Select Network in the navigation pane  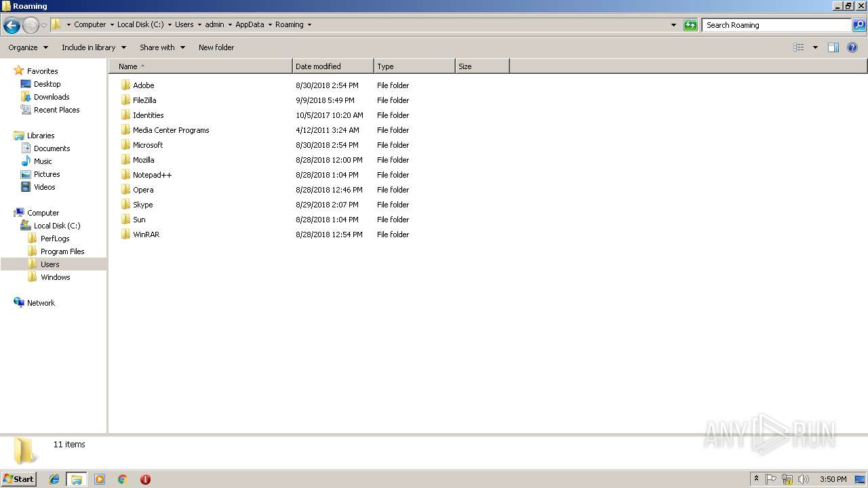[41, 303]
